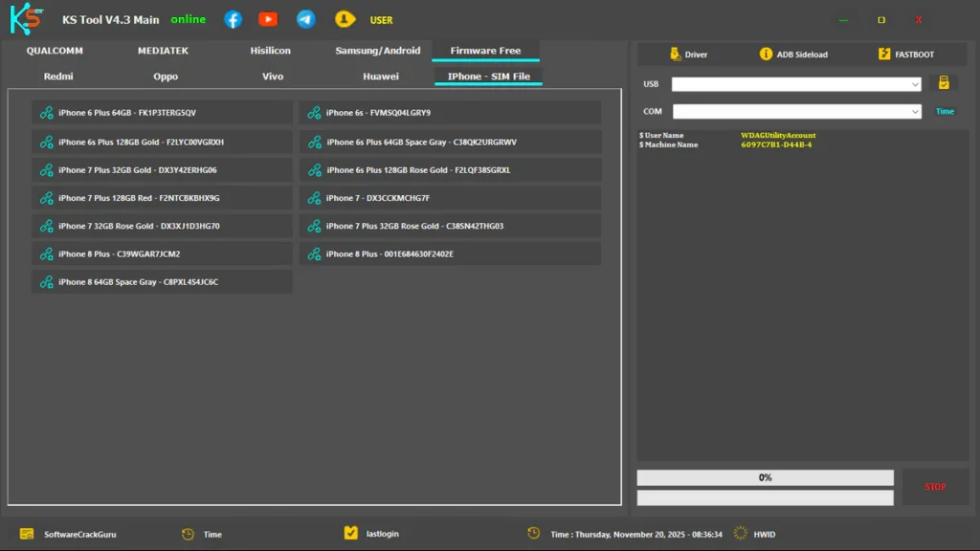Click the 0% progress bar

coord(765,477)
